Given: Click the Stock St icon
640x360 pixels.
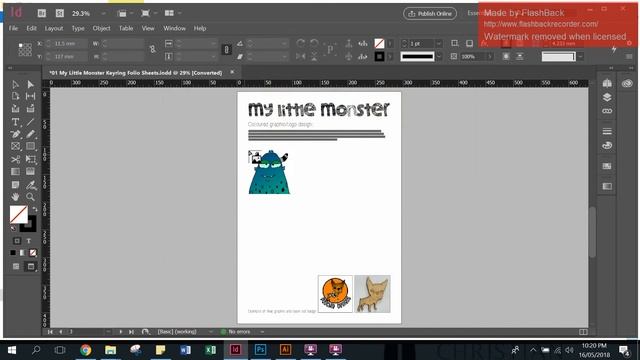Looking at the screenshot, I should point(60,13).
